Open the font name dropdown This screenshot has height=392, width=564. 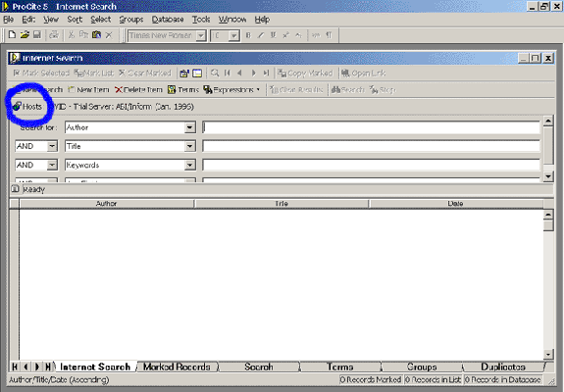201,35
